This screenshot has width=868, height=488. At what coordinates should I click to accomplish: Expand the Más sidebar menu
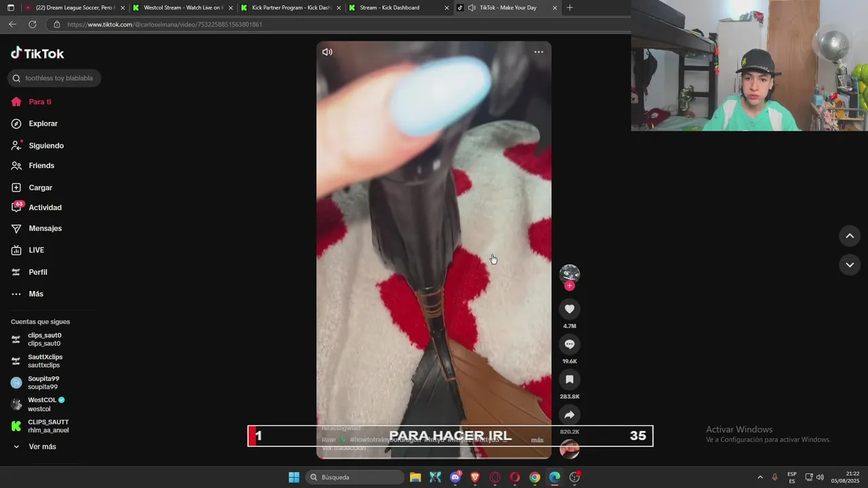(27, 293)
